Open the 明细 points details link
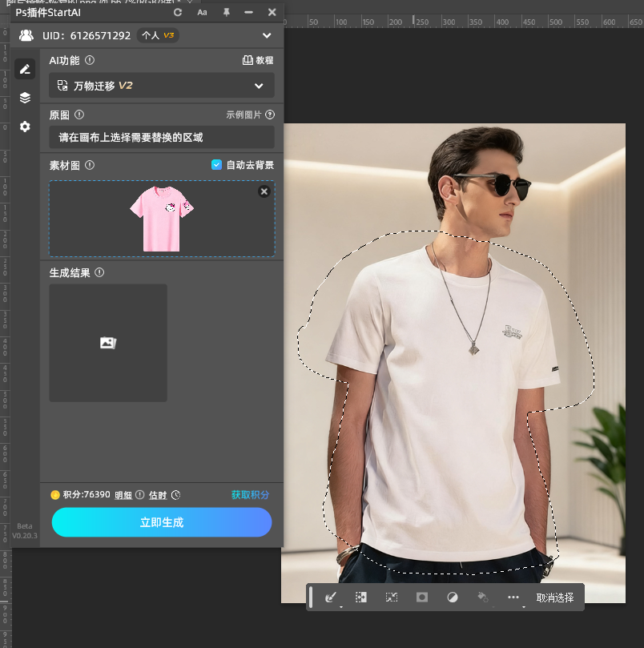644x648 pixels. tap(123, 495)
